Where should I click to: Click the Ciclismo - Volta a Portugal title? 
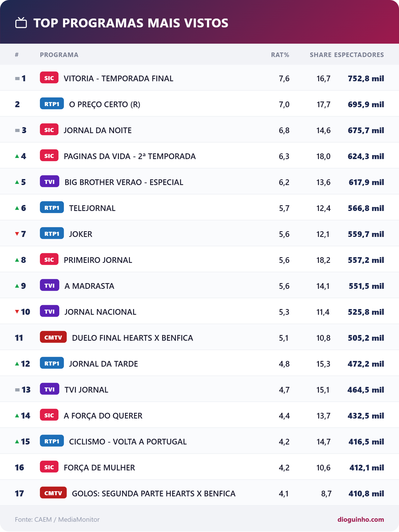pos(128,442)
